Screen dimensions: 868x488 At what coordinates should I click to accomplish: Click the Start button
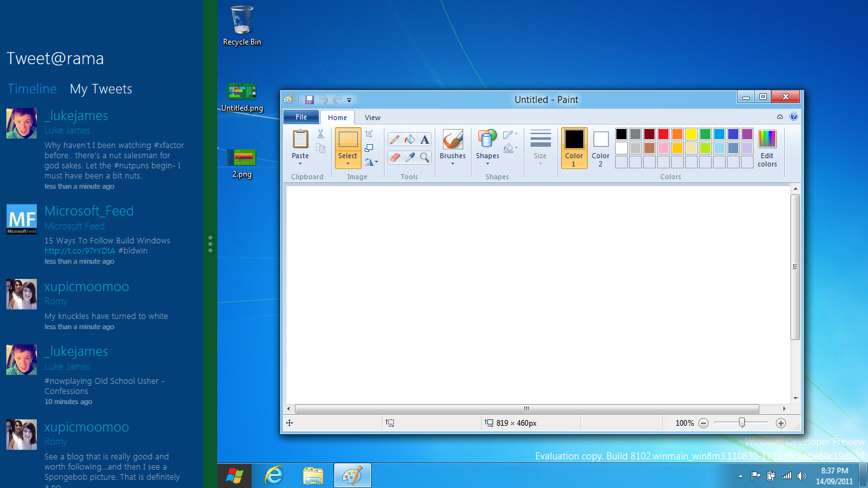[x=234, y=475]
